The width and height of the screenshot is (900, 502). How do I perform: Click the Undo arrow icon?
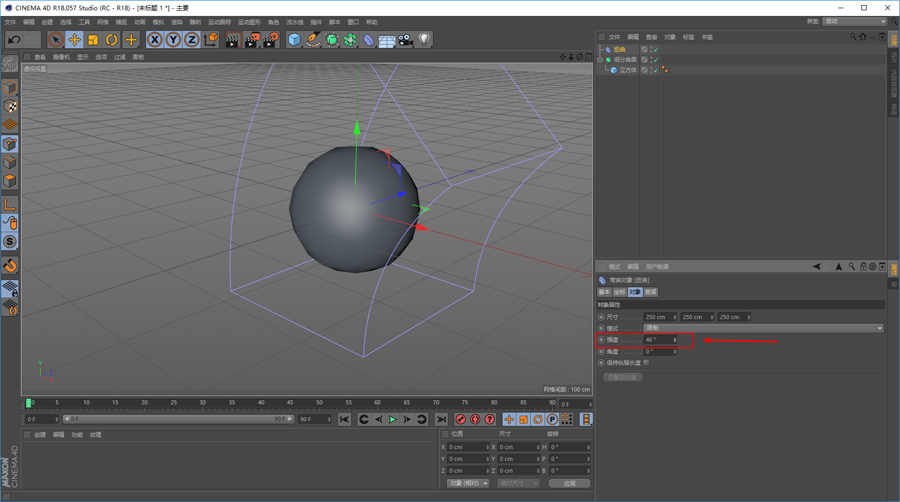(x=14, y=40)
